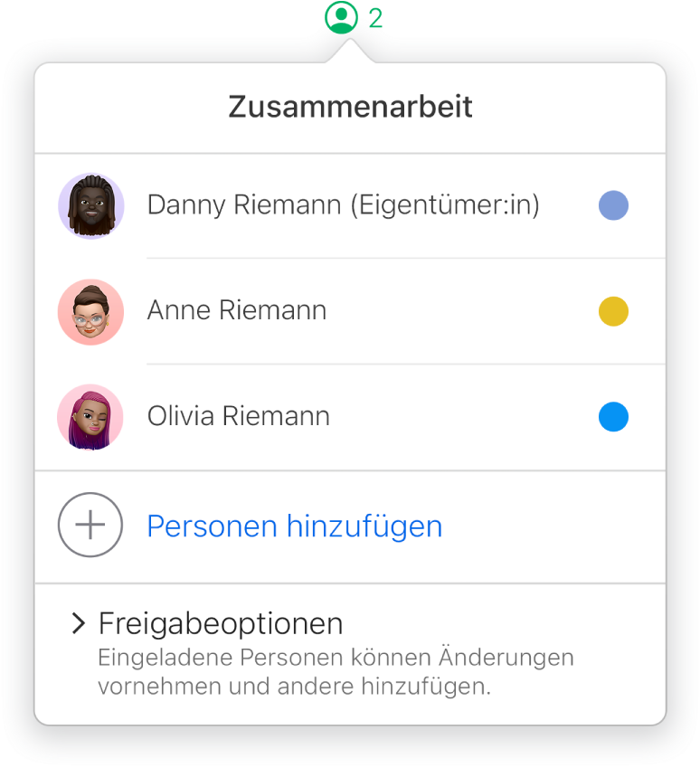Select the Danny Riemann (Eigentümer:in) entry

click(x=344, y=205)
